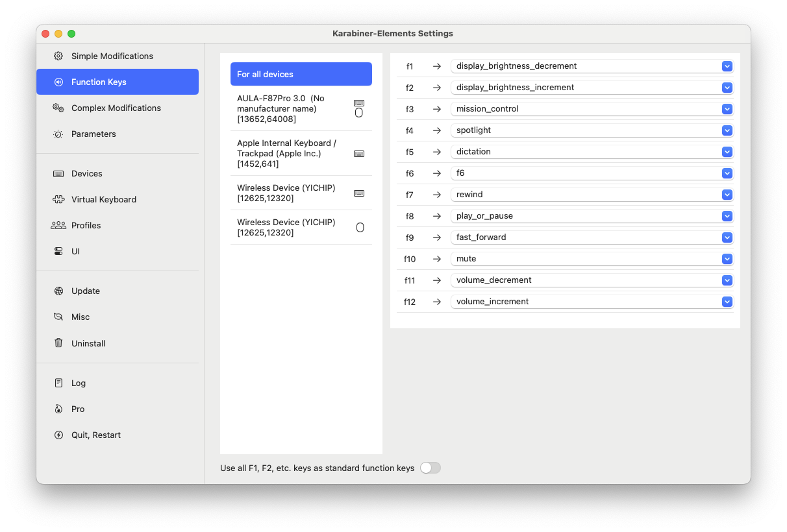Open the Misc section
Viewport: 787px width, 532px height.
118,317
